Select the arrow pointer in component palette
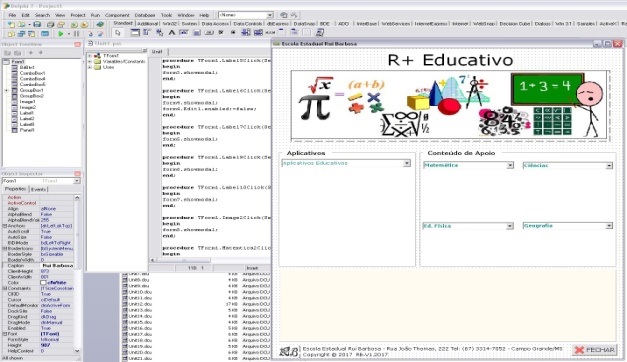 (x=117, y=33)
